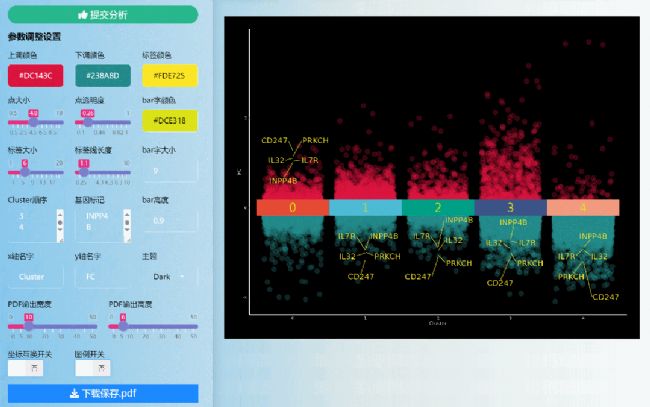This screenshot has width=650, height=407.
Task: Open the 上调颜色 #DC143C color picker
Action: coord(35,75)
